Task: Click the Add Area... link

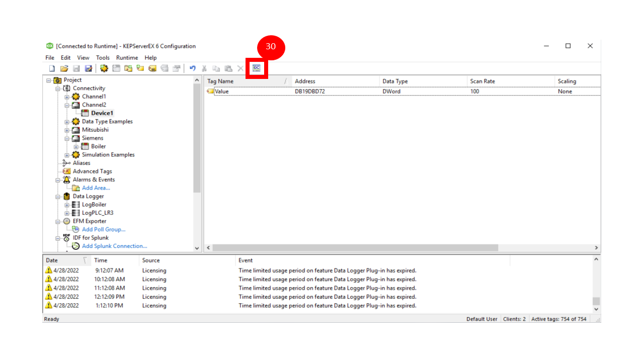Action: [x=96, y=188]
